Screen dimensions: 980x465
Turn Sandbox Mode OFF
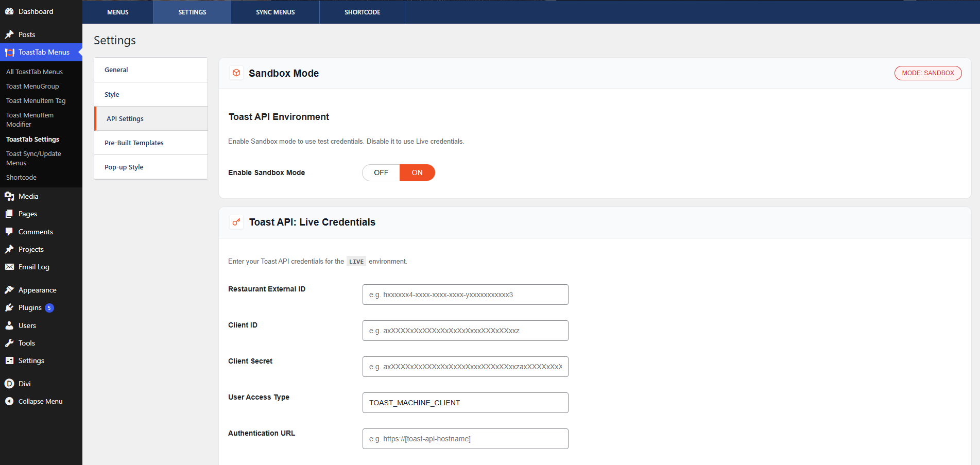pyautogui.click(x=381, y=173)
